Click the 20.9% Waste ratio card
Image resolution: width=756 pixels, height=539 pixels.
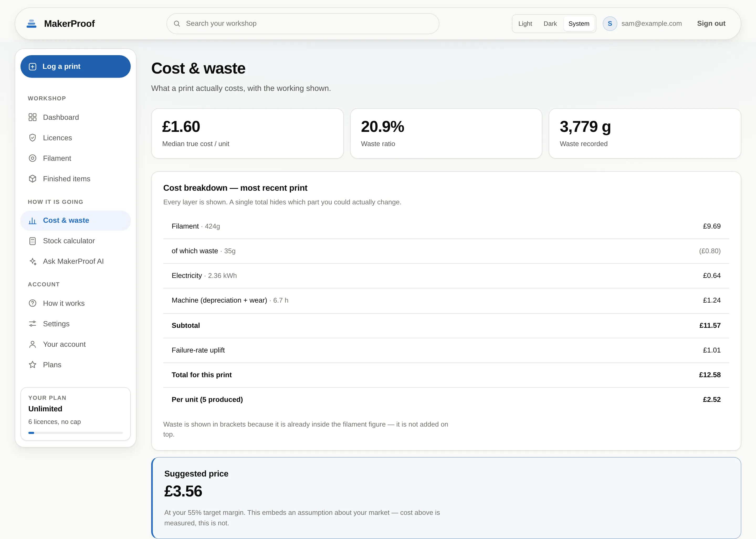pos(446,133)
